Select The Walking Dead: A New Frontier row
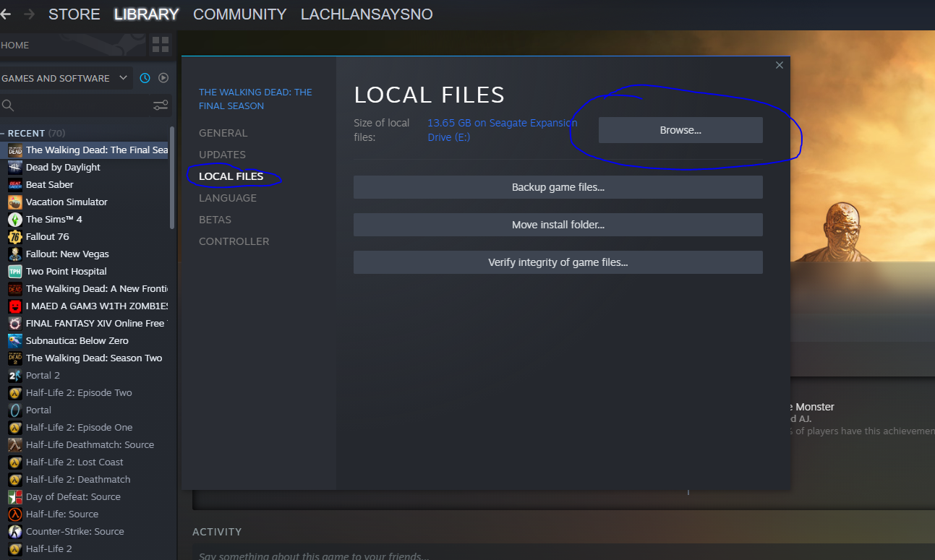Viewport: 935px width, 560px height. [x=84, y=288]
